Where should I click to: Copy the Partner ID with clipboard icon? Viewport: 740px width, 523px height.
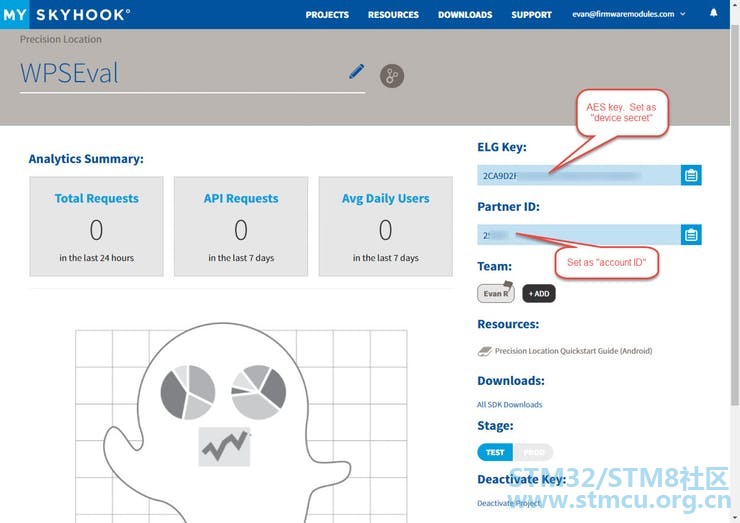[691, 235]
